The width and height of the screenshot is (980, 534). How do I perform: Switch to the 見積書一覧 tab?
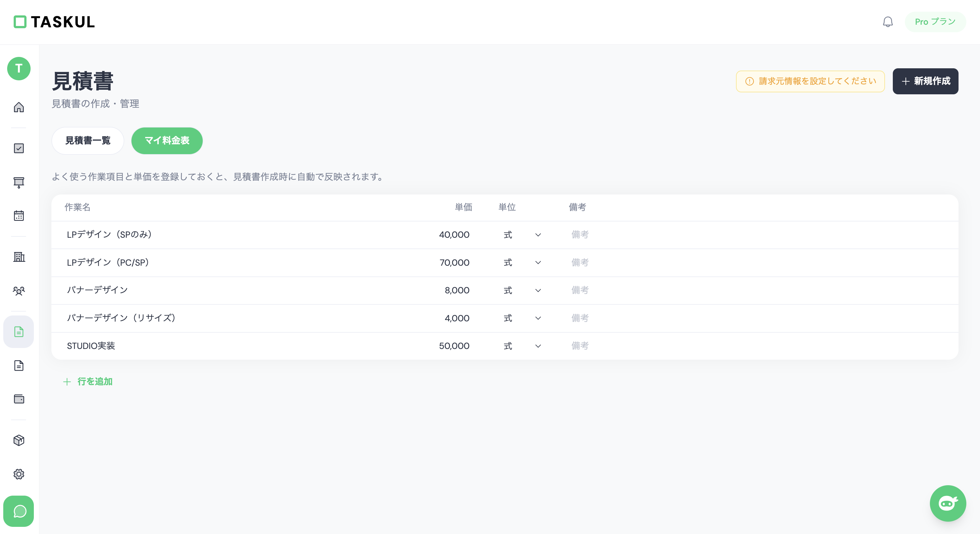[x=88, y=140]
